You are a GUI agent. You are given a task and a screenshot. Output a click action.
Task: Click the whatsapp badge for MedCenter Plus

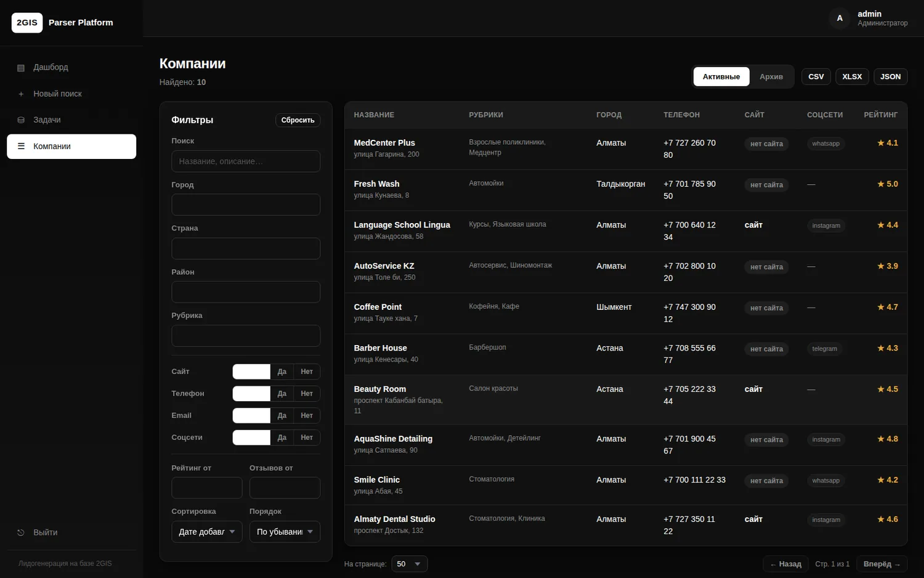pos(826,144)
